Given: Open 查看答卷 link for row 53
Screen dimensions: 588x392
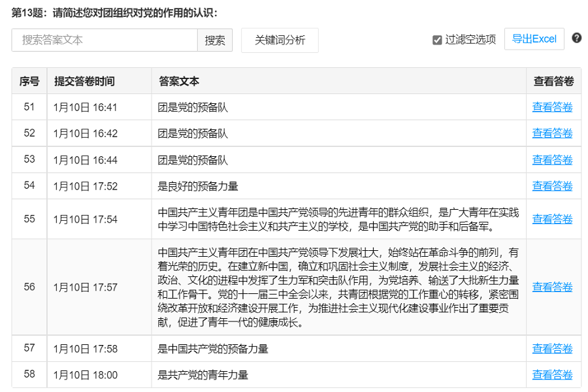Looking at the screenshot, I should (x=552, y=160).
